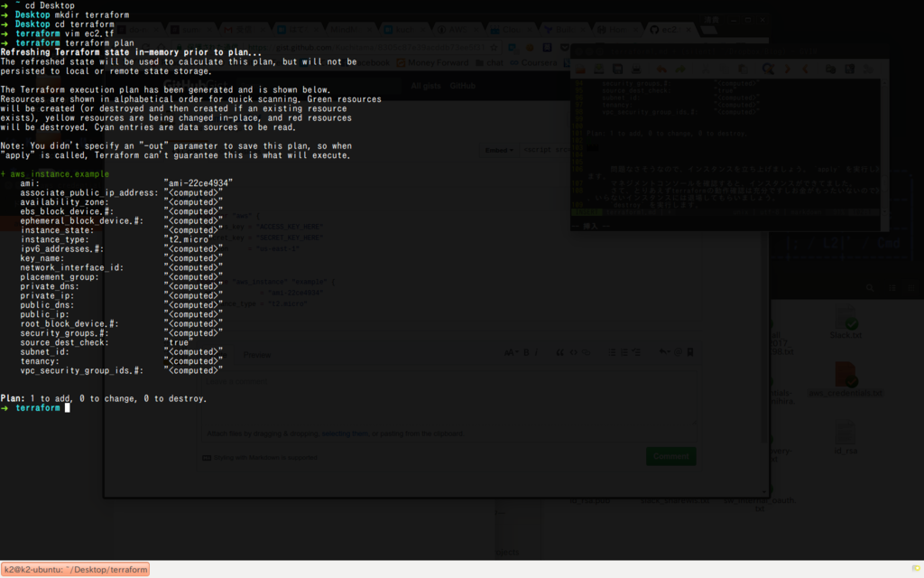Click Bold icon in Gist comment toolbar

point(526,352)
